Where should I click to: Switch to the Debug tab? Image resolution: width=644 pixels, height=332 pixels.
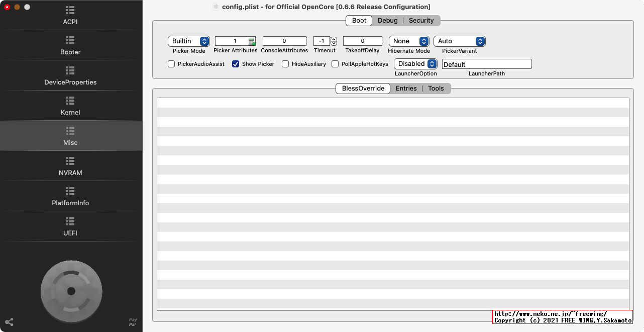(x=387, y=20)
